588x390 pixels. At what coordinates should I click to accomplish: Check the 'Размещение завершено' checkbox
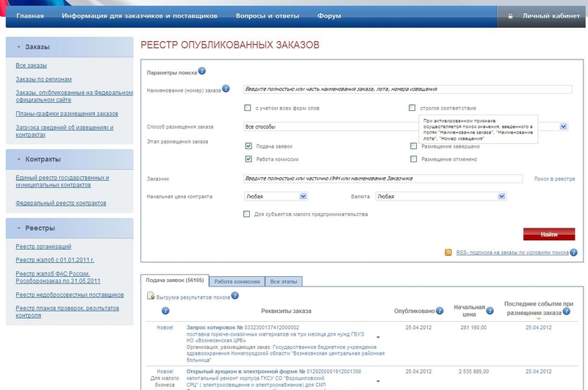414,146
